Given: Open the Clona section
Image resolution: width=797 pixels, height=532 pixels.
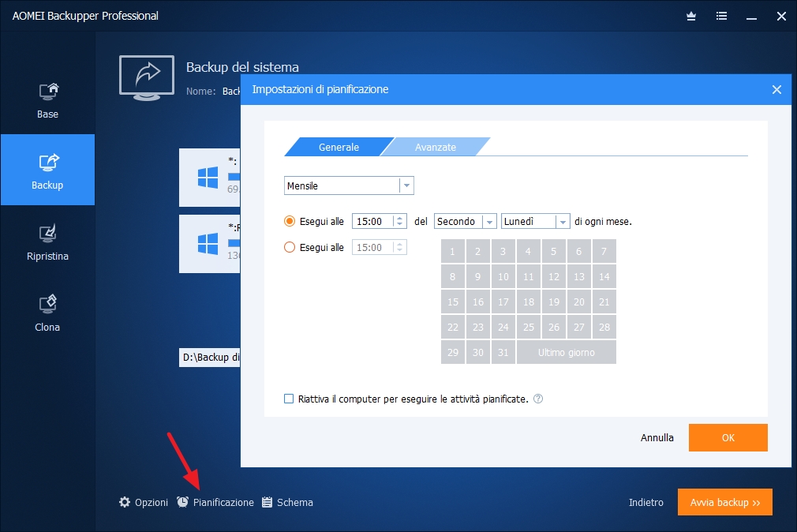Looking at the screenshot, I should (x=48, y=313).
